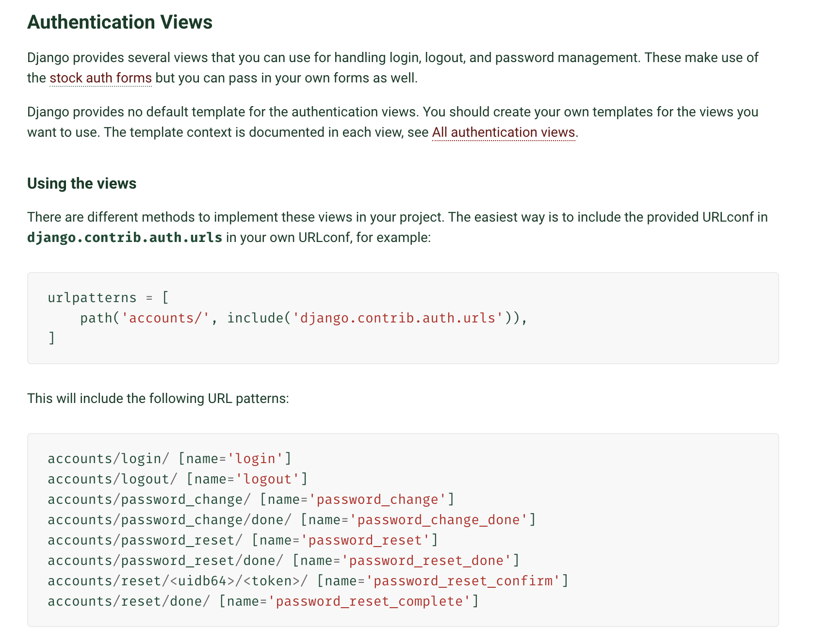Click the 'password_reset_confirm' name string

point(462,580)
